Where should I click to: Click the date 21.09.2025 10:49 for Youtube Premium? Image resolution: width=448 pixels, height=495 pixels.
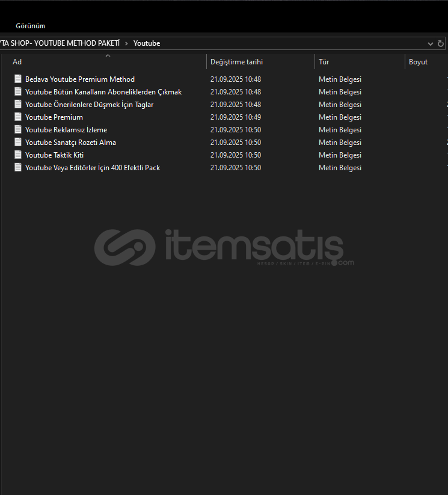pos(236,117)
